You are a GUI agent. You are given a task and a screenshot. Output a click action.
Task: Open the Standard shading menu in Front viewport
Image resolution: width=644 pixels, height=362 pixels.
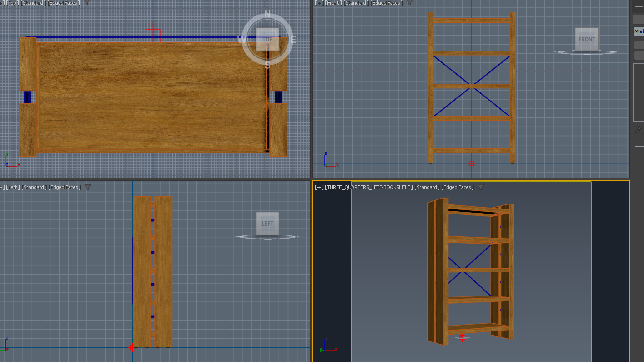(x=356, y=3)
